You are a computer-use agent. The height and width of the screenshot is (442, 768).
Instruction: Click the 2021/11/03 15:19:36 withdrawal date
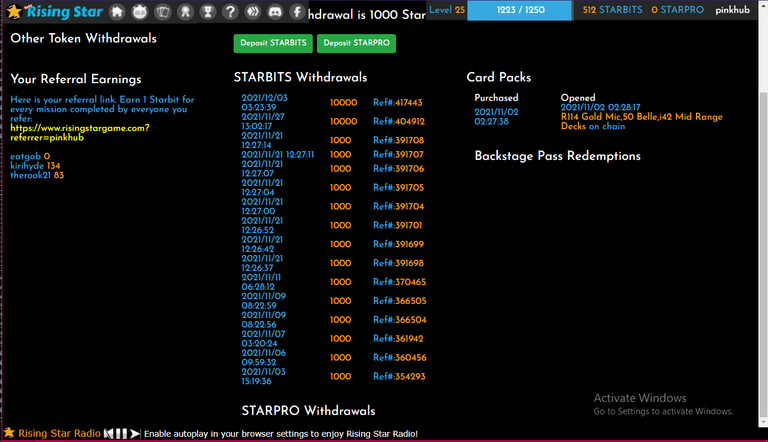[x=264, y=377]
